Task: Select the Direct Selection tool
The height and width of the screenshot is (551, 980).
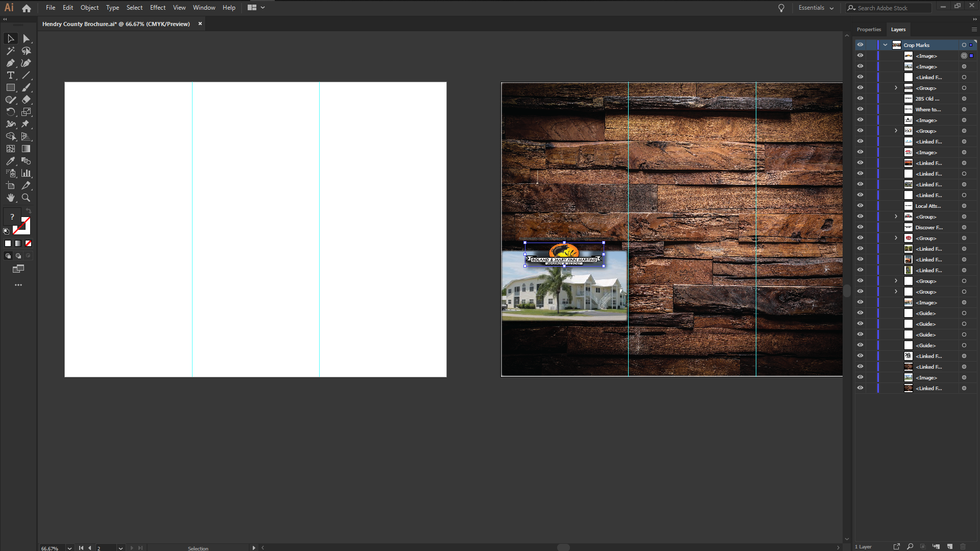Action: 27,39
